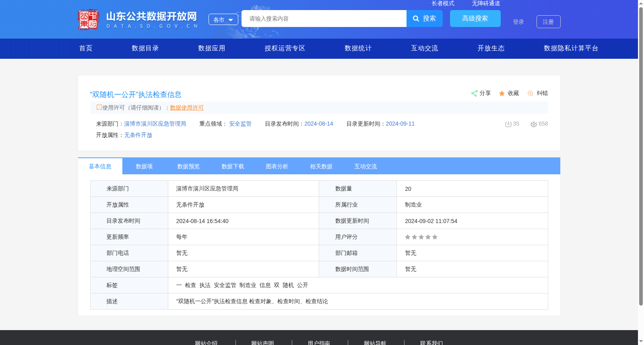
Task: Click the dataset title “双随机一公开”执行检查信息
Action: 136,95
